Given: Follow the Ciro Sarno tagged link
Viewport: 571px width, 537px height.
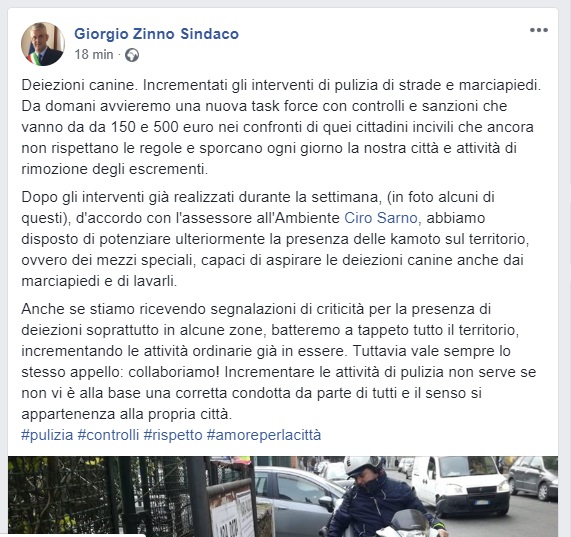Looking at the screenshot, I should 381,218.
